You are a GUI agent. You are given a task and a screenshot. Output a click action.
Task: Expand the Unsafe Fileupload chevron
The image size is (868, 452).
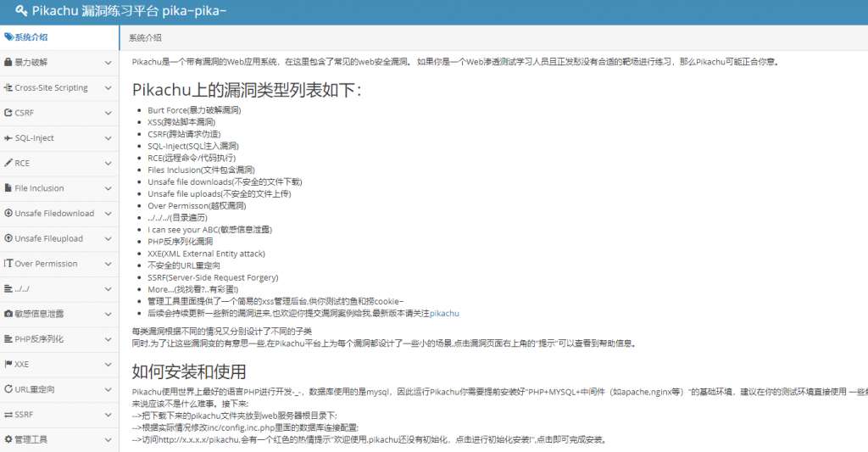[108, 239]
